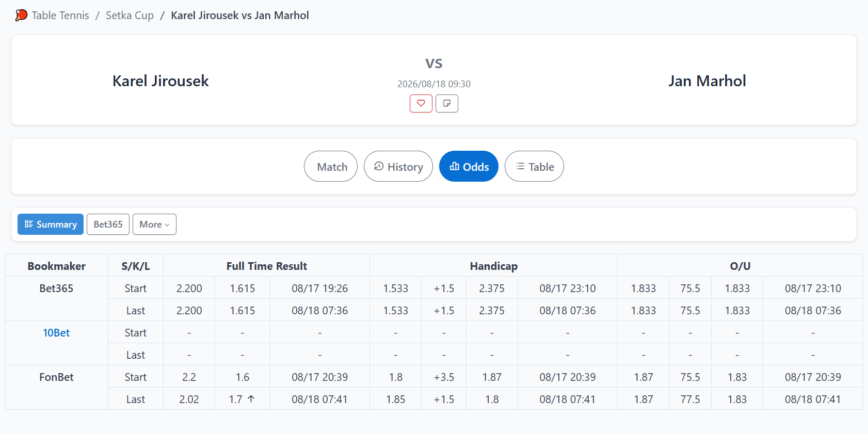Click the Table list icon
The width and height of the screenshot is (868, 433).
tap(520, 166)
